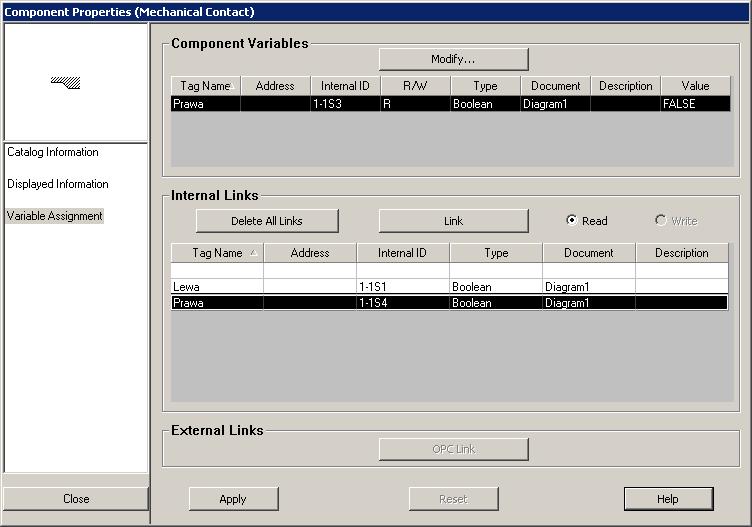
Task: Click the Boolean cell of the 1-1S3 row
Action: tap(485, 104)
